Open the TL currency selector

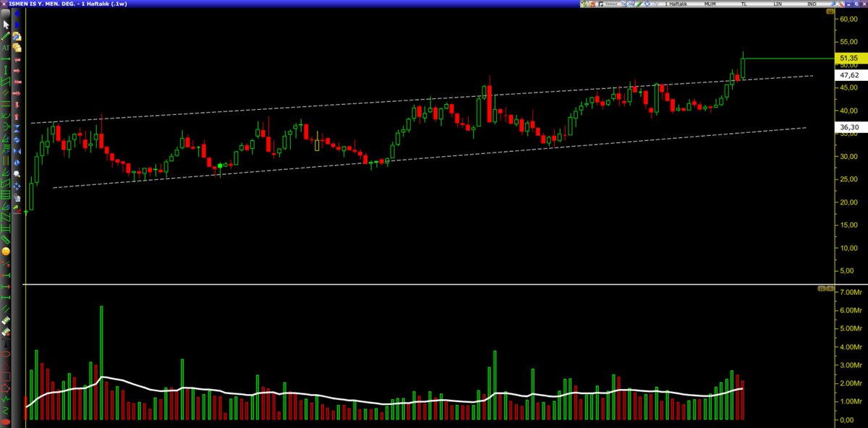coord(744,4)
